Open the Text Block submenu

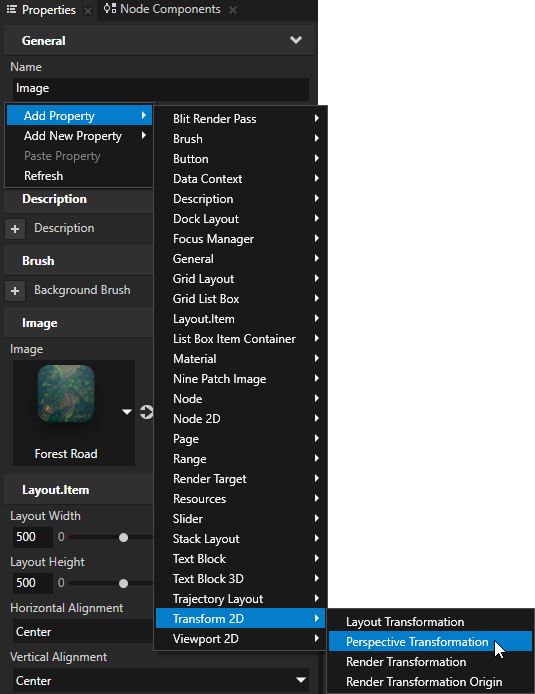pos(241,559)
